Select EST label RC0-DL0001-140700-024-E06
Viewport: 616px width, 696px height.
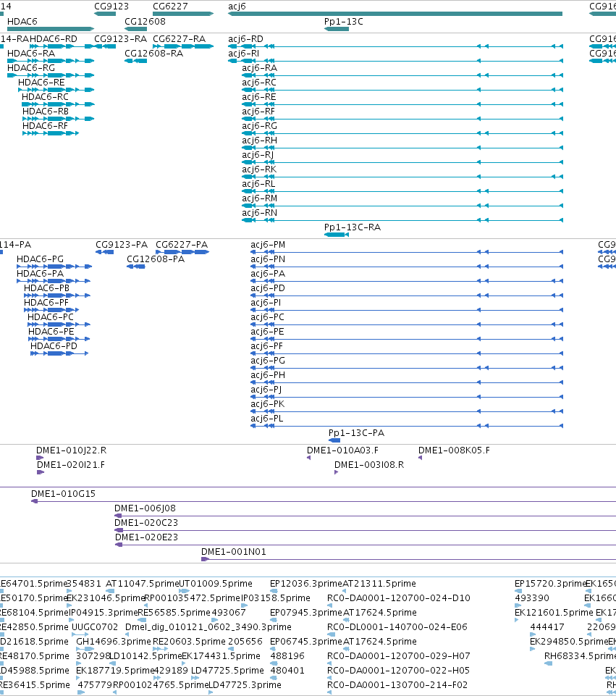pos(397,626)
